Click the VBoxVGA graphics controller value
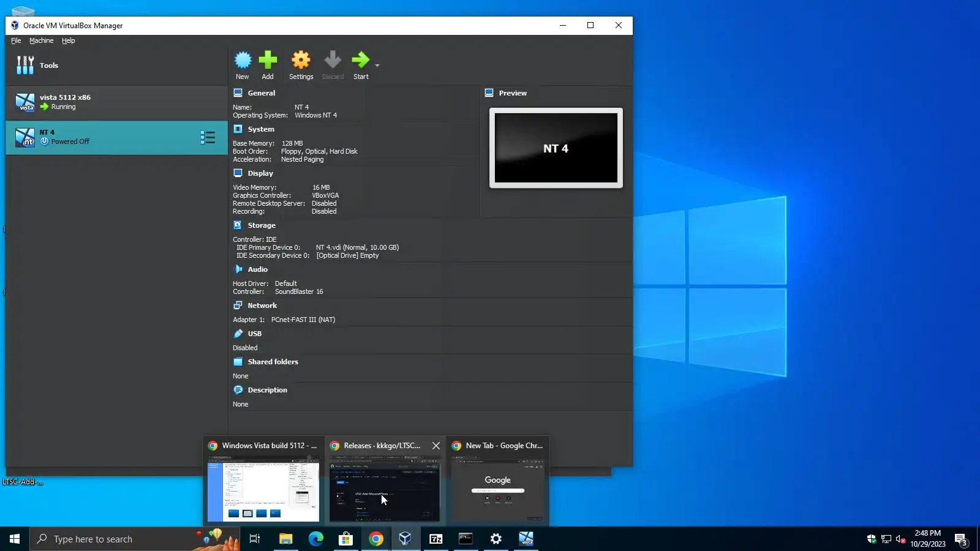980x551 pixels. (325, 195)
